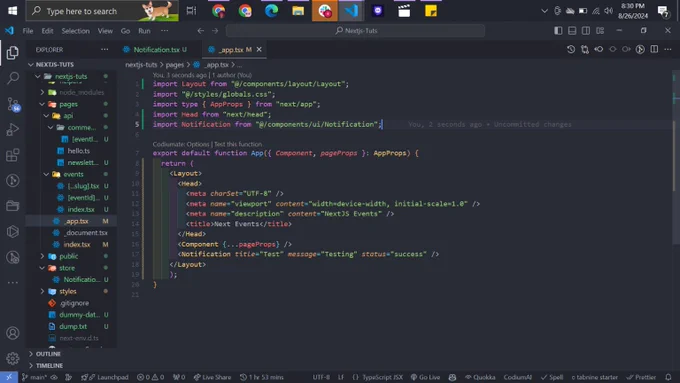Click Test this function code lens
680x383 pixels.
tap(238, 144)
